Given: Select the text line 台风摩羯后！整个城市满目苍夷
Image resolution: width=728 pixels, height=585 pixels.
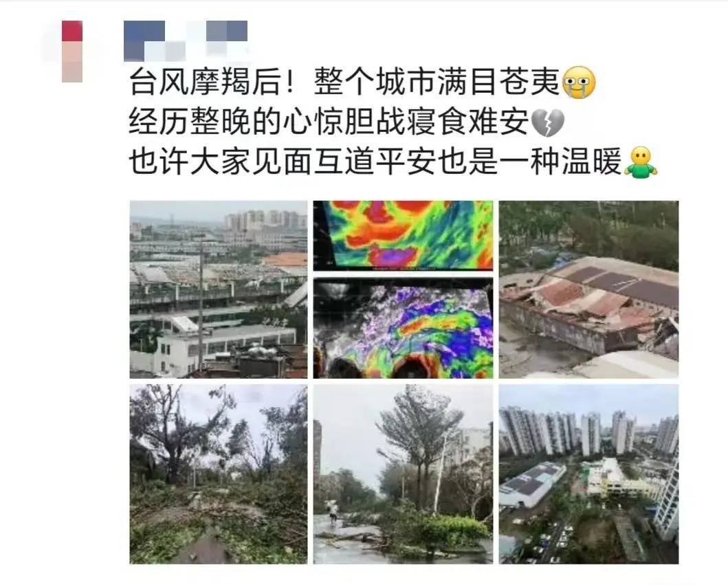Looking at the screenshot, I should point(344,82).
